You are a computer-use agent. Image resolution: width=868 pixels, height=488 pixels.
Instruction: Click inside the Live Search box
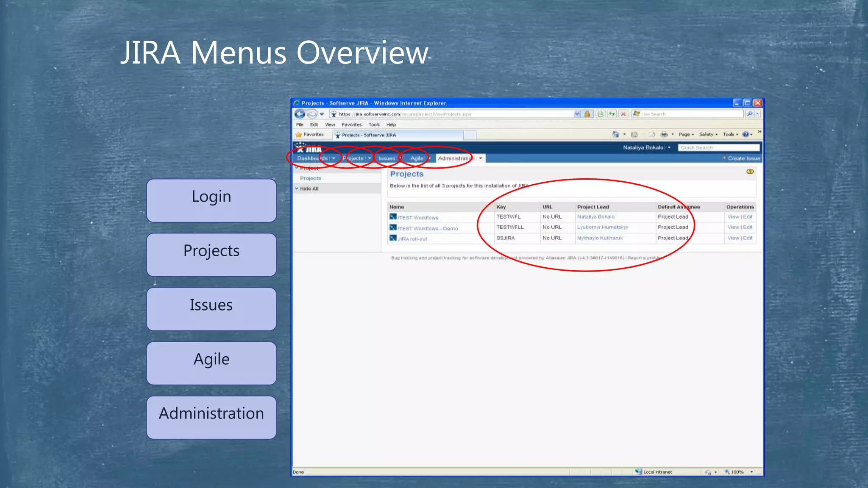(687, 114)
